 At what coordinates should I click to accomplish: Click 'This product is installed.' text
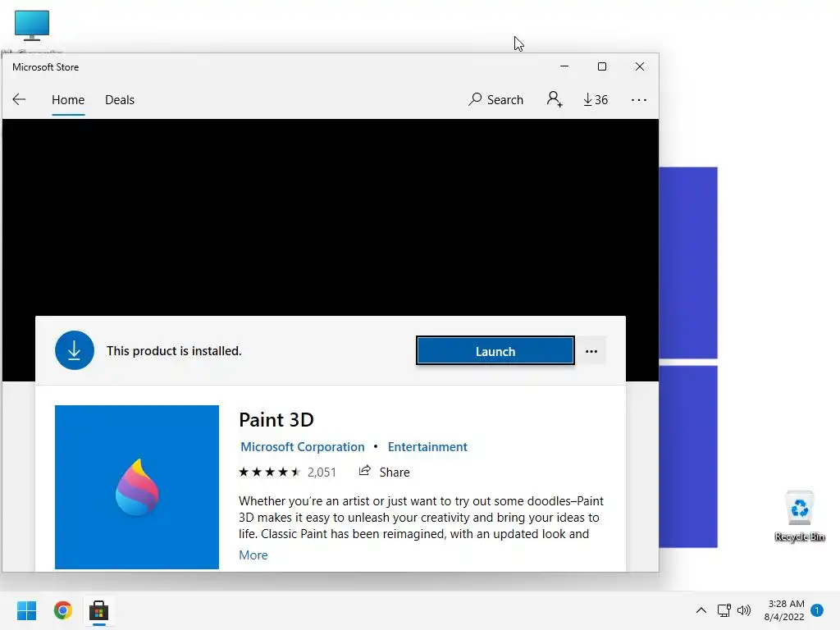point(174,351)
